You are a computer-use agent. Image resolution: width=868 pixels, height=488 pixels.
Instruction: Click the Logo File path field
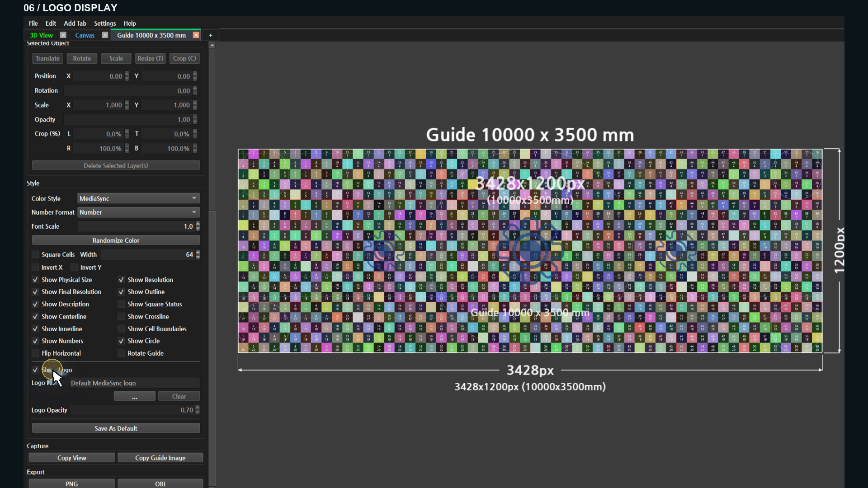tap(134, 383)
